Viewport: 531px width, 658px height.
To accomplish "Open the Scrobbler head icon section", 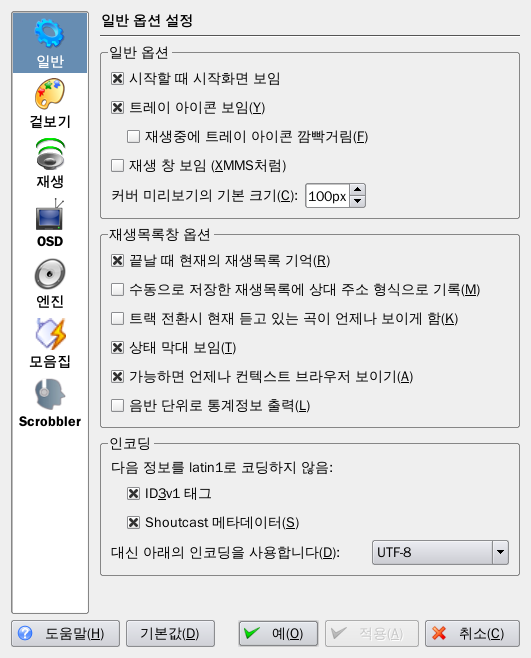I will coord(50,403).
